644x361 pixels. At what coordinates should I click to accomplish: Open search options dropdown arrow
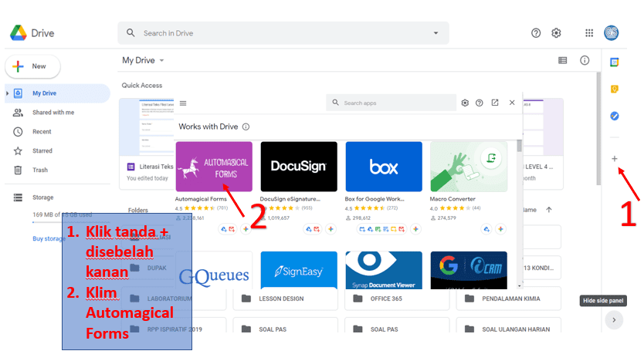point(436,33)
